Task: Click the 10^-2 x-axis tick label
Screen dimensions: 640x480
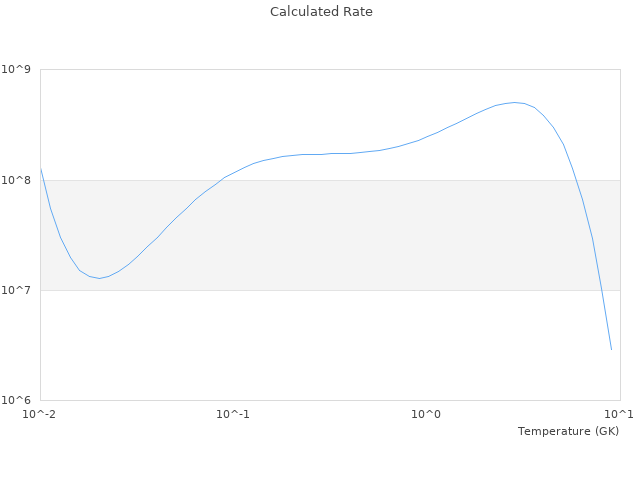Action: [40, 414]
